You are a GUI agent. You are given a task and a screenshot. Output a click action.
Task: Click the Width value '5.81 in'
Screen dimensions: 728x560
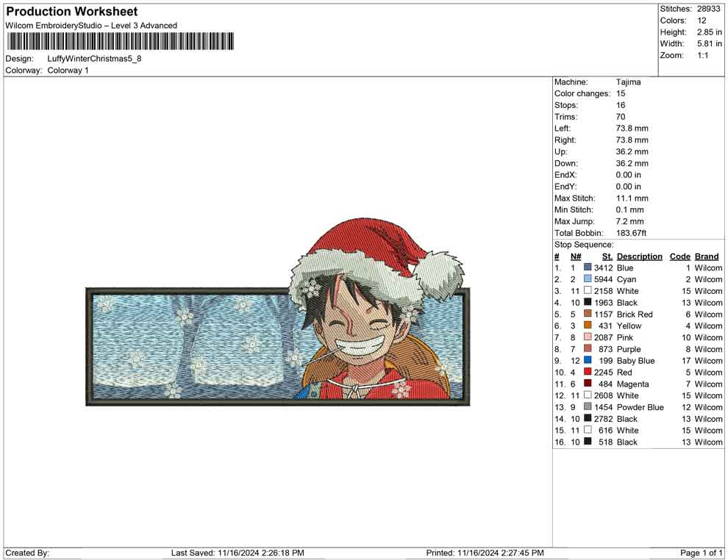(710, 43)
